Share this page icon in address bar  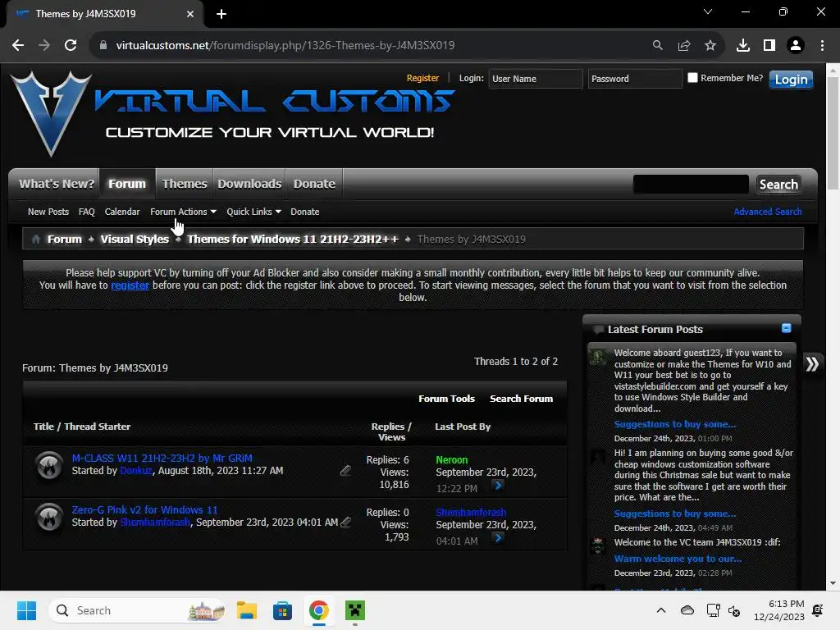coord(684,46)
